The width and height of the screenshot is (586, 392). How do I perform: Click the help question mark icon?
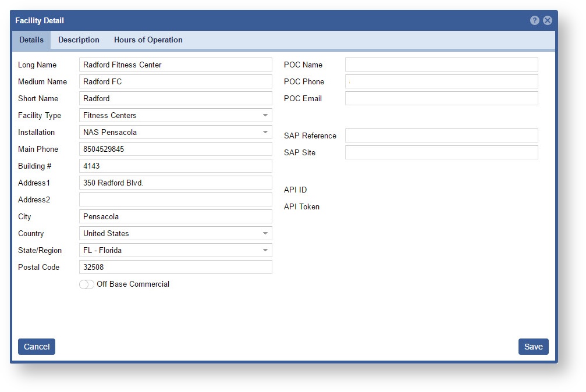pyautogui.click(x=534, y=20)
